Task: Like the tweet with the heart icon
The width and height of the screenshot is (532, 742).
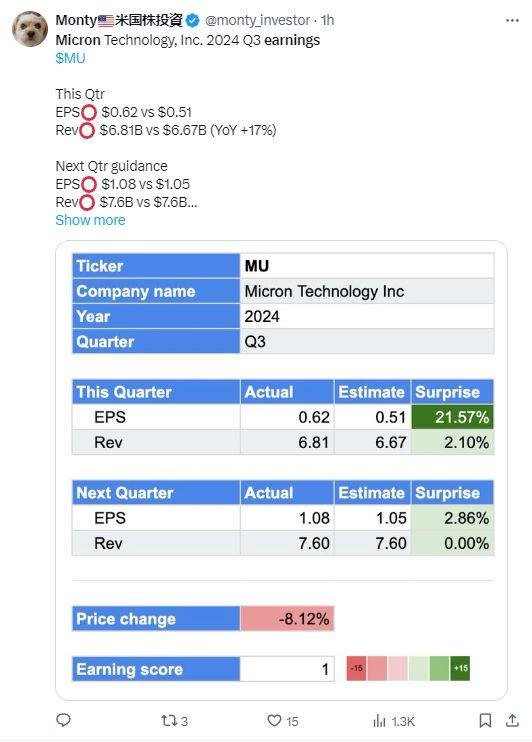Action: pos(274,721)
